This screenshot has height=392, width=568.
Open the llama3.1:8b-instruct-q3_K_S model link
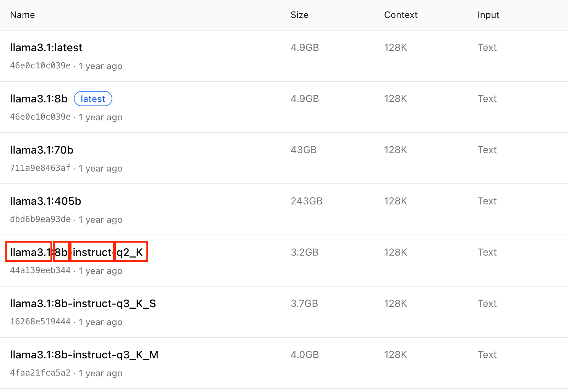[83, 304]
